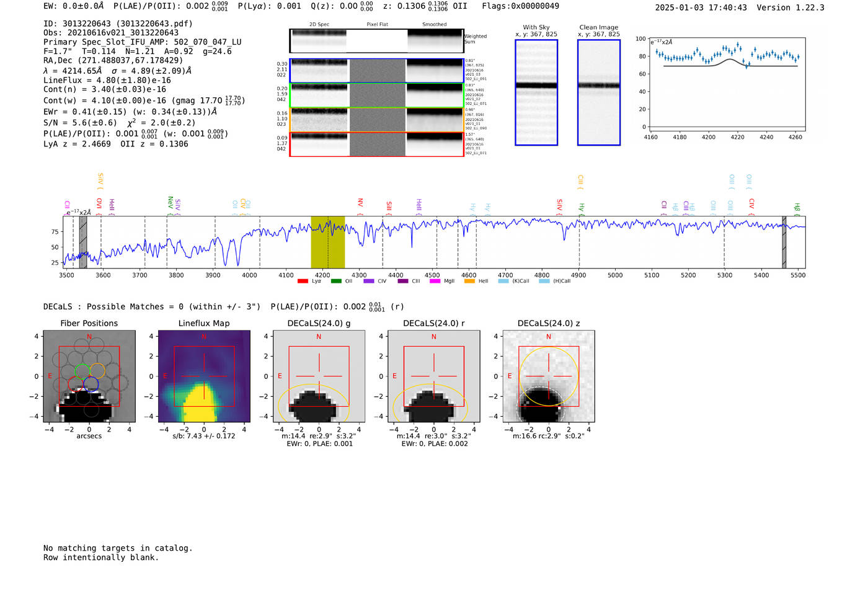Screen dimensions: 868x591
Task: Click the Version 1.22.3 label
Action: pyautogui.click(x=790, y=7)
